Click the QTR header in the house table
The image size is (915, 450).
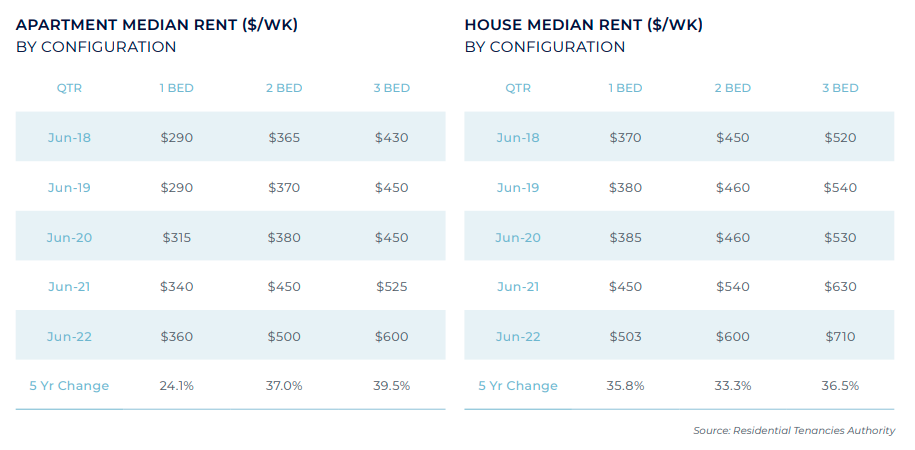(x=518, y=88)
